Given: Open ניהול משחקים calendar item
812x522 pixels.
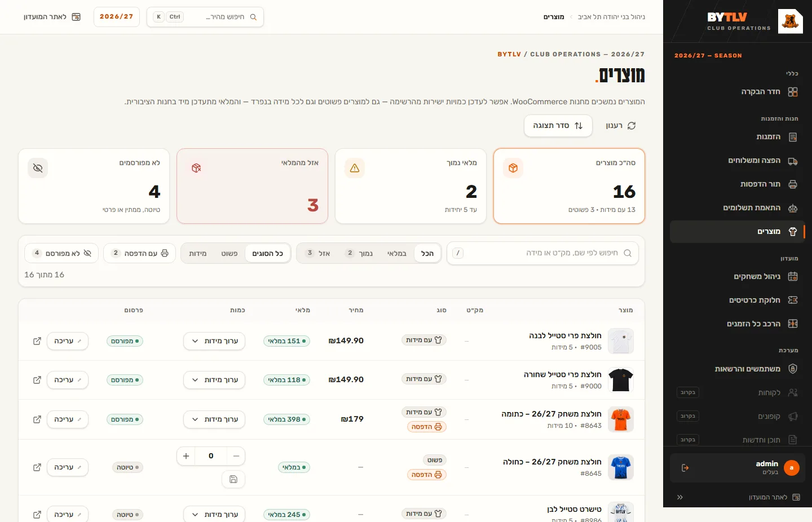Looking at the screenshot, I should pos(736,277).
